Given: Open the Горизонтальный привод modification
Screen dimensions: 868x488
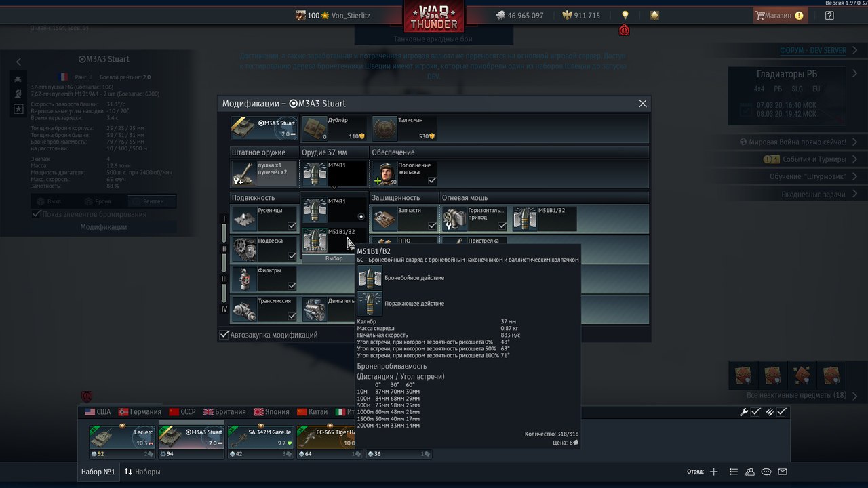Looking at the screenshot, I should tap(475, 218).
